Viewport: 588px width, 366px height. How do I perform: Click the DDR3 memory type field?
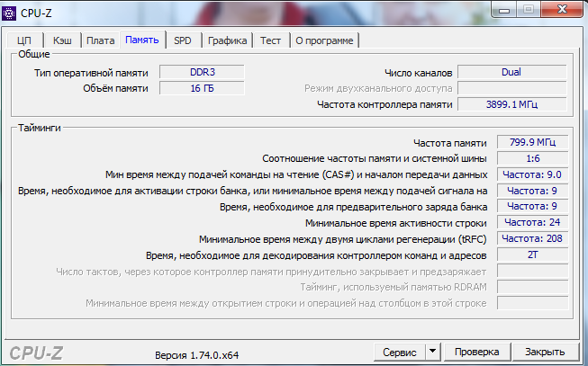[x=202, y=72]
